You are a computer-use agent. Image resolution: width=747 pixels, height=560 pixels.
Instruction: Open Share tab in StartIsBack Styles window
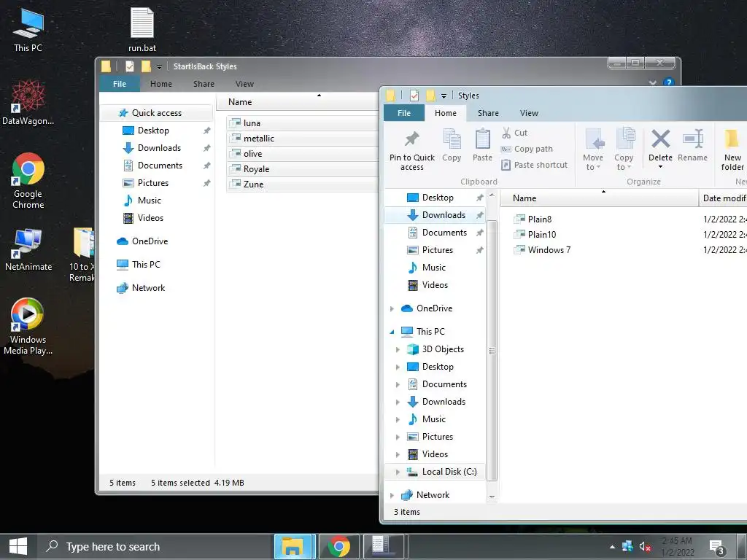click(204, 84)
